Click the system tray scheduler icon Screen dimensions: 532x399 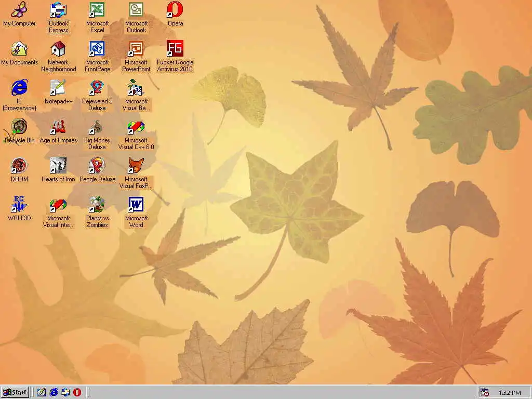485,392
